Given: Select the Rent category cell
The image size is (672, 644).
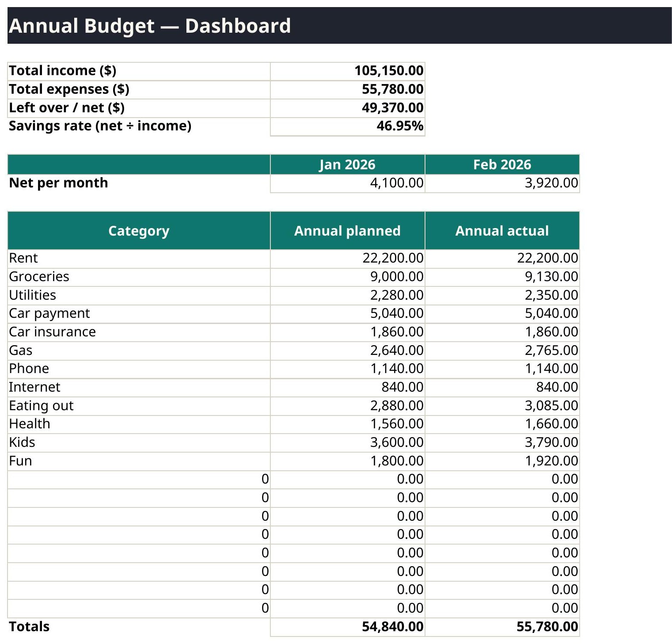Looking at the screenshot, I should [139, 259].
